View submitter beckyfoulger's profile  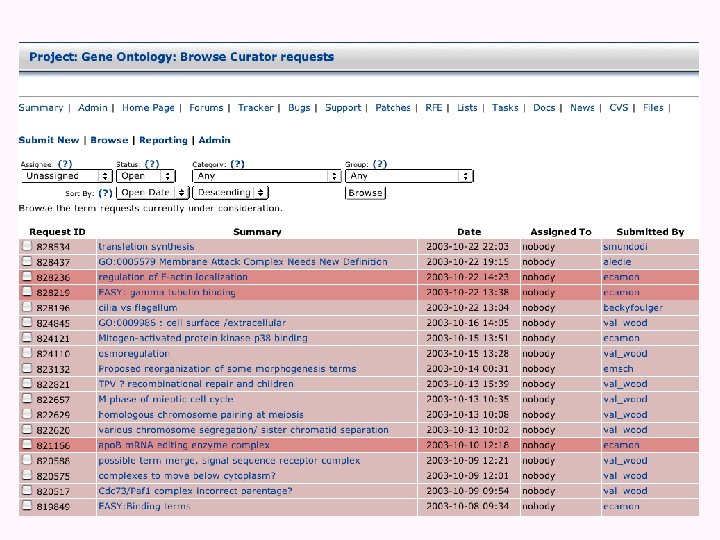[633, 308]
